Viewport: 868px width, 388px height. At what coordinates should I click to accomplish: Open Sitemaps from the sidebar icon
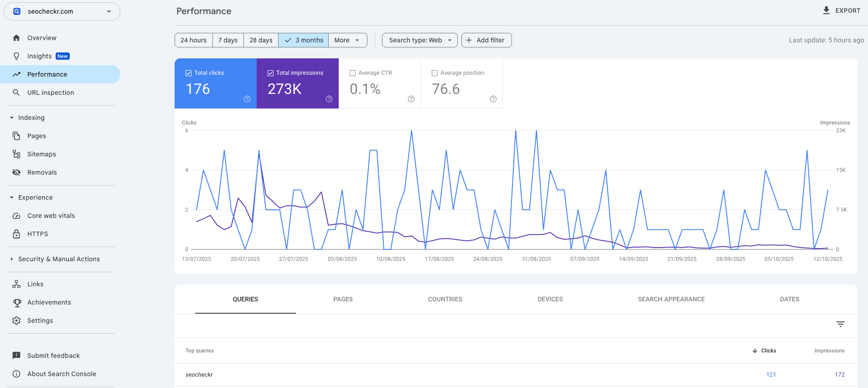pos(16,154)
